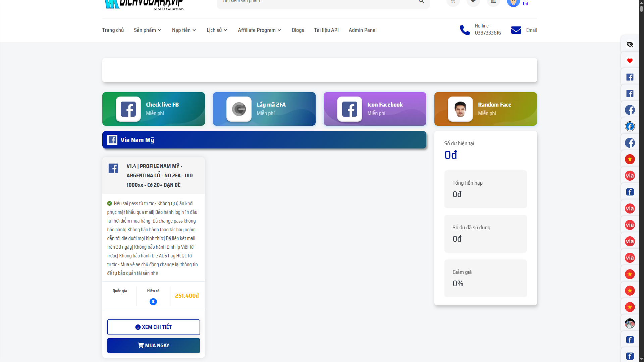The height and width of the screenshot is (362, 644).
Task: Click the red heart sidebar icon
Action: (x=630, y=61)
